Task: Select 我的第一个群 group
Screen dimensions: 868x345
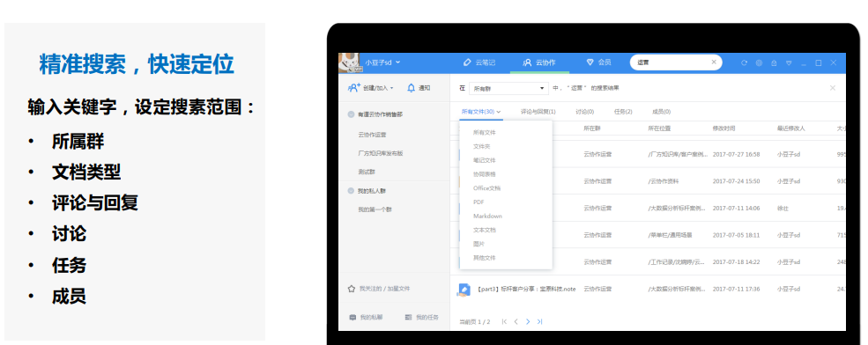Action: point(375,209)
